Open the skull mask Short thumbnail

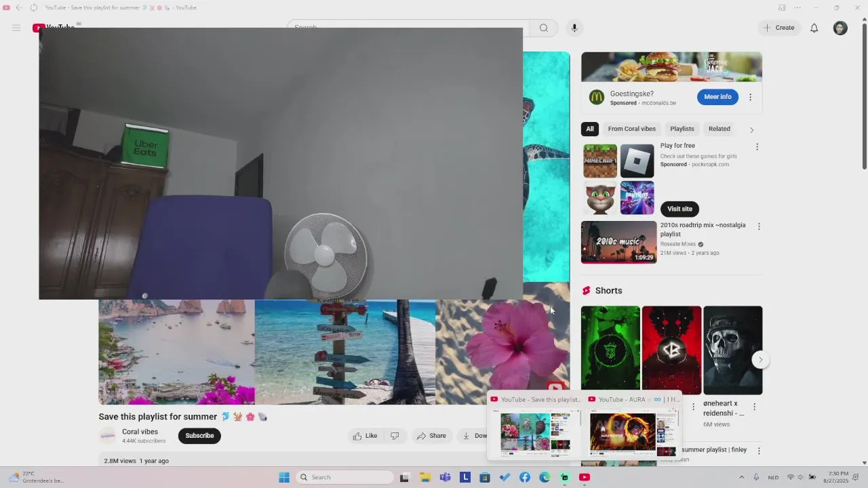[733, 350]
